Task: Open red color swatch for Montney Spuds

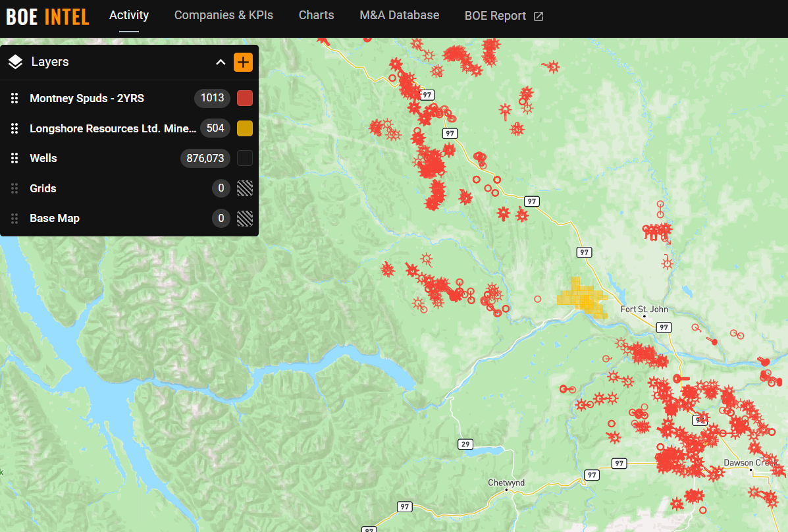Action: click(245, 98)
